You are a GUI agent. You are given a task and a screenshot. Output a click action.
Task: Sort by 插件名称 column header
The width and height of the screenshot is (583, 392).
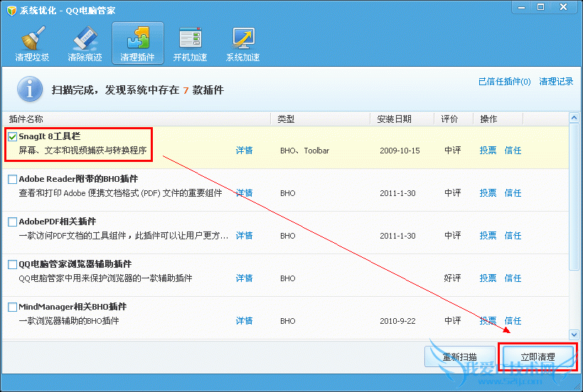pos(137,119)
